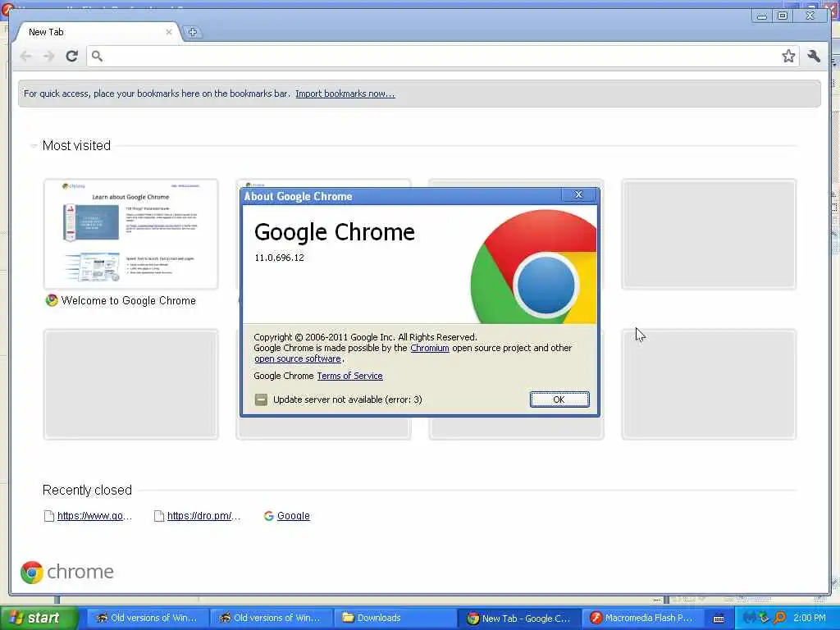Collapse the Most visited section

point(34,146)
